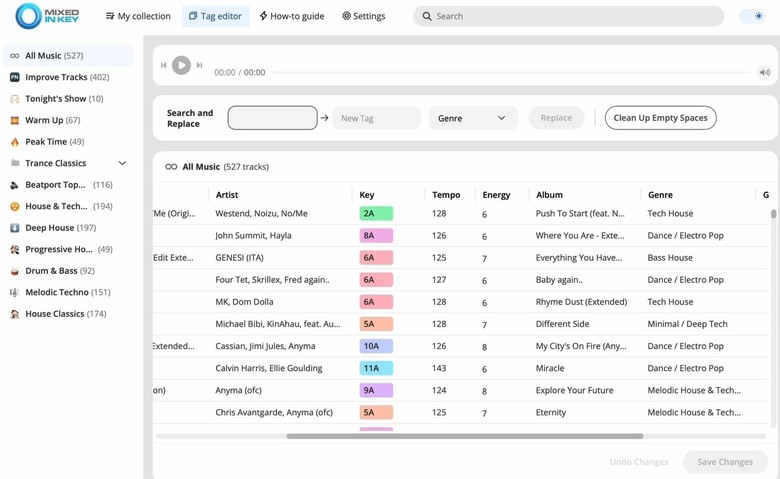Select the Improve Tracks (402) playlist
Image resolution: width=780 pixels, height=479 pixels.
(69, 77)
